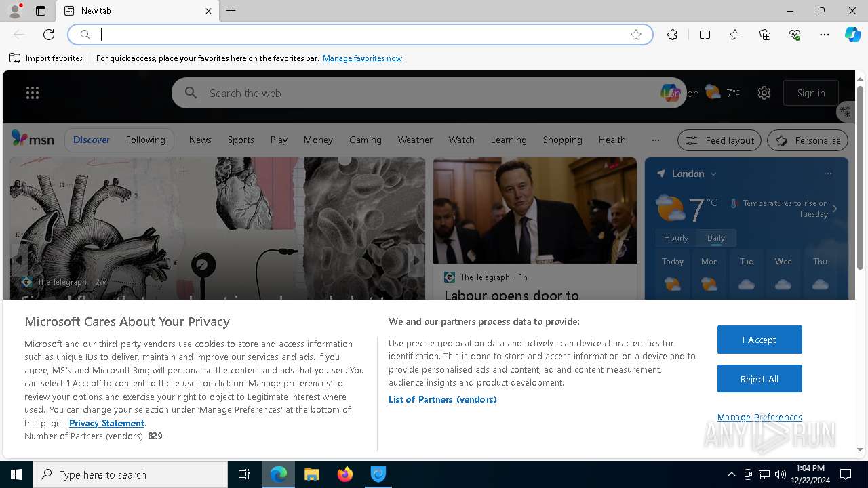Open the weather card options ellipsis
Screen dimensions: 868x488
click(827, 174)
